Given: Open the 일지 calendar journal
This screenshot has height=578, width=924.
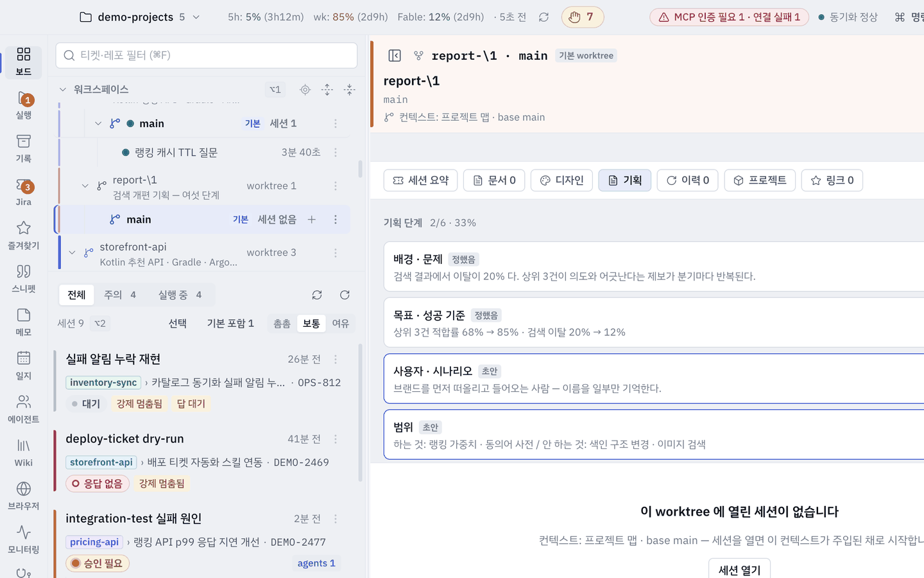Looking at the screenshot, I should (24, 366).
